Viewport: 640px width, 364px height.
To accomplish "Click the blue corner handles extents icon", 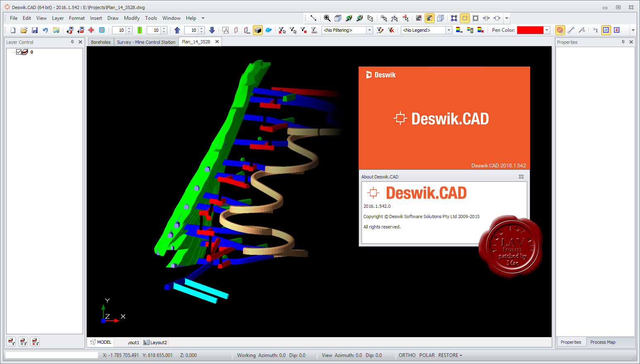I will [x=454, y=18].
